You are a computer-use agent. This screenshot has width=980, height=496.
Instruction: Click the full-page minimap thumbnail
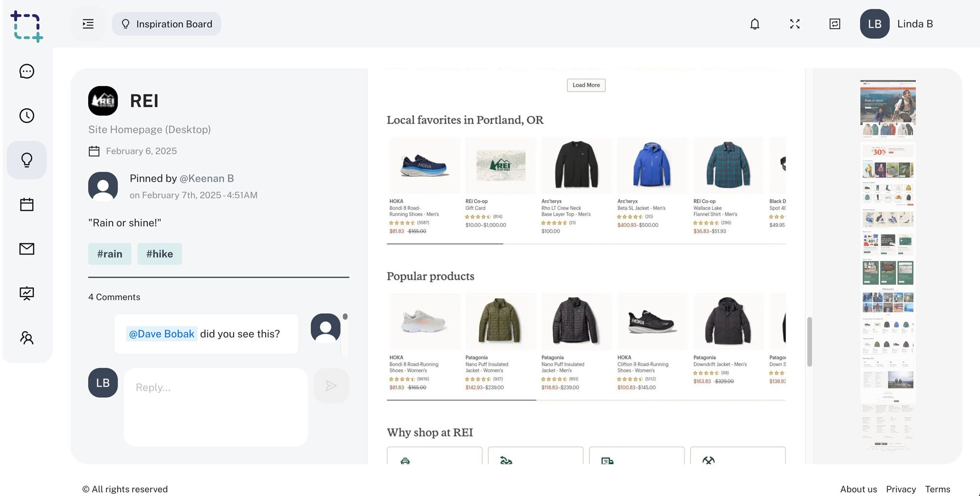(x=888, y=265)
